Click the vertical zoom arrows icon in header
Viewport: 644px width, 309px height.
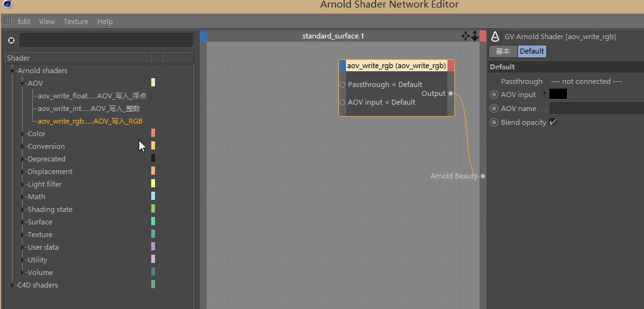pyautogui.click(x=474, y=36)
